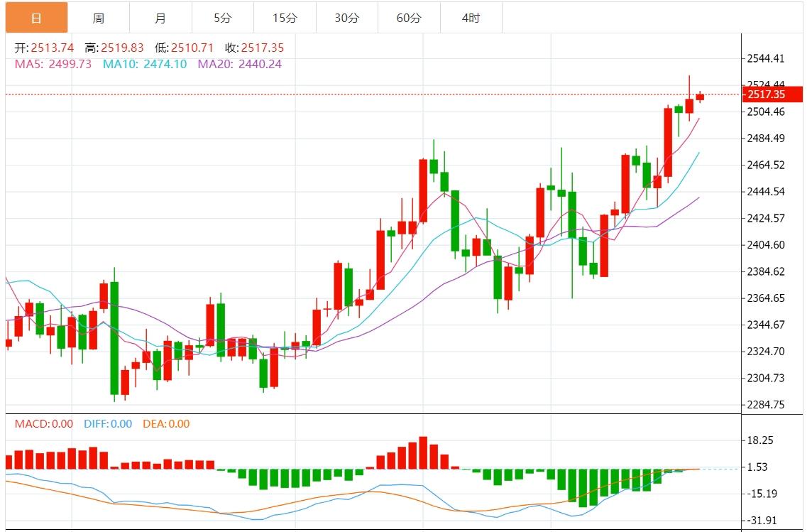Viewport: 812px width, 532px height.
Task: Click the DEA indicator label
Action: point(166,424)
